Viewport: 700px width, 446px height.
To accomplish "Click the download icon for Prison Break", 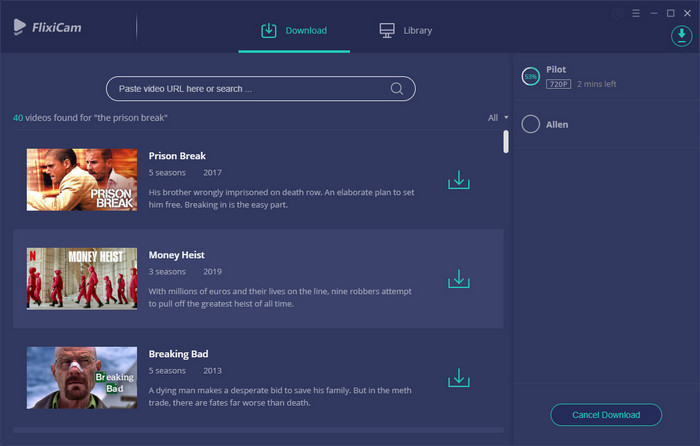I will click(458, 180).
